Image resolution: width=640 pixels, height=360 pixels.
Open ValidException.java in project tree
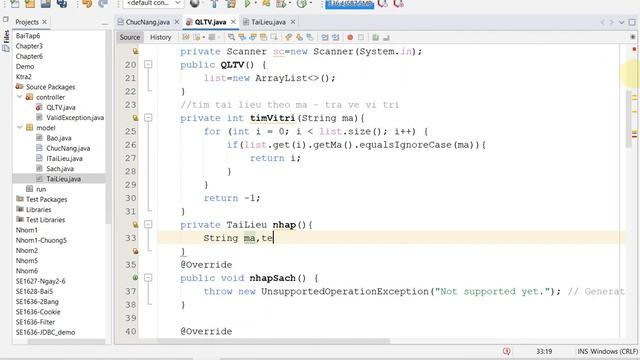75,118
